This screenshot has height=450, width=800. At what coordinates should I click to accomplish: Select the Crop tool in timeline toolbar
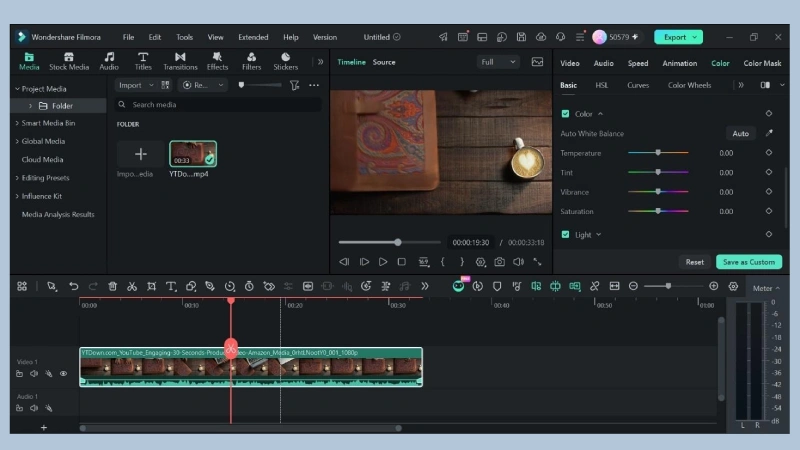(152, 286)
